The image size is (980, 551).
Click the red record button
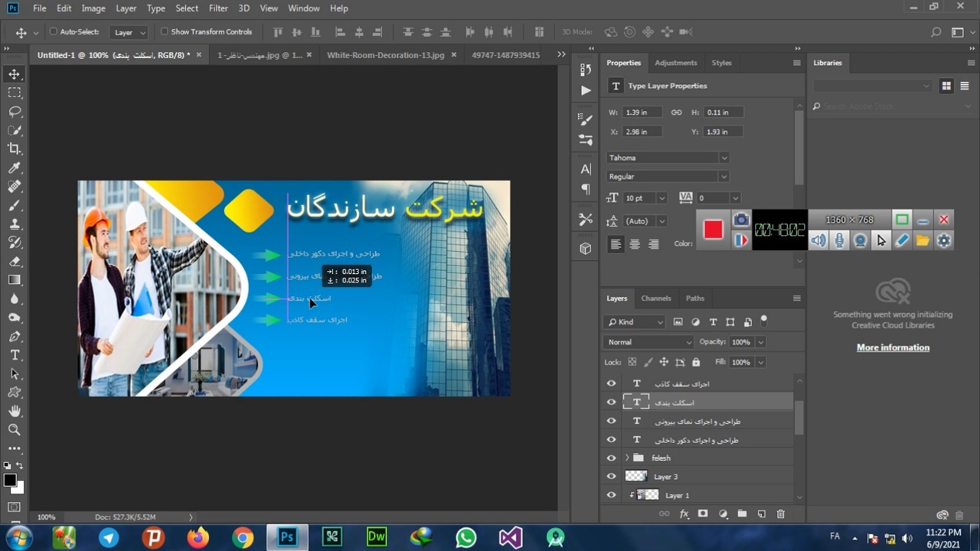pos(713,230)
